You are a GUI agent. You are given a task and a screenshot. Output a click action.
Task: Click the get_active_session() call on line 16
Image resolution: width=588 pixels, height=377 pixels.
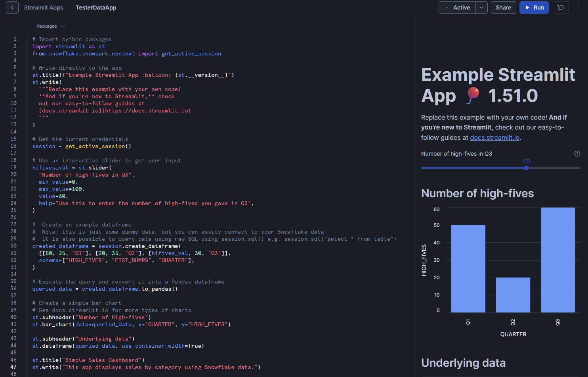pos(98,147)
